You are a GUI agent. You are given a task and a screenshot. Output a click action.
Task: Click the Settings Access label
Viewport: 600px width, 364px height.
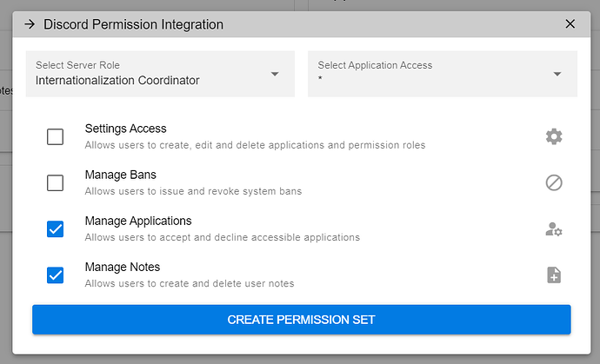[125, 129]
